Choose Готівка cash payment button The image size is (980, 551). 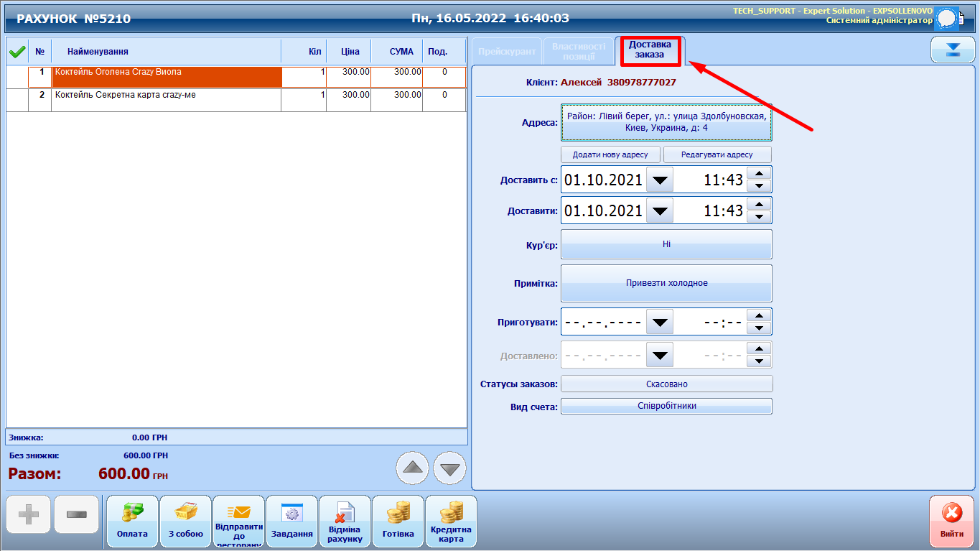398,521
